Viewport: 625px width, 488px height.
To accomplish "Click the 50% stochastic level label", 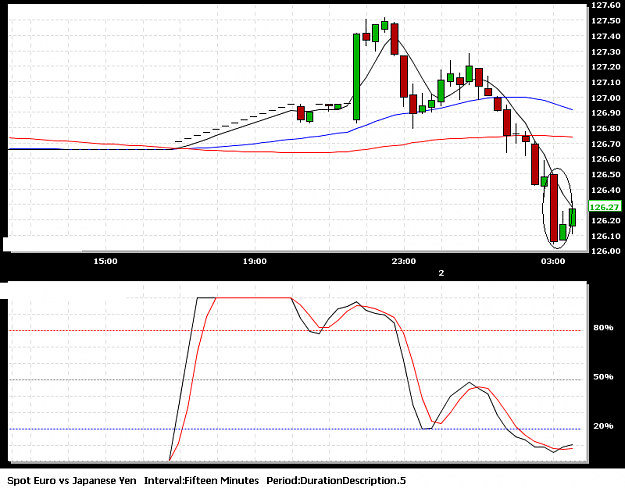I will point(603,377).
